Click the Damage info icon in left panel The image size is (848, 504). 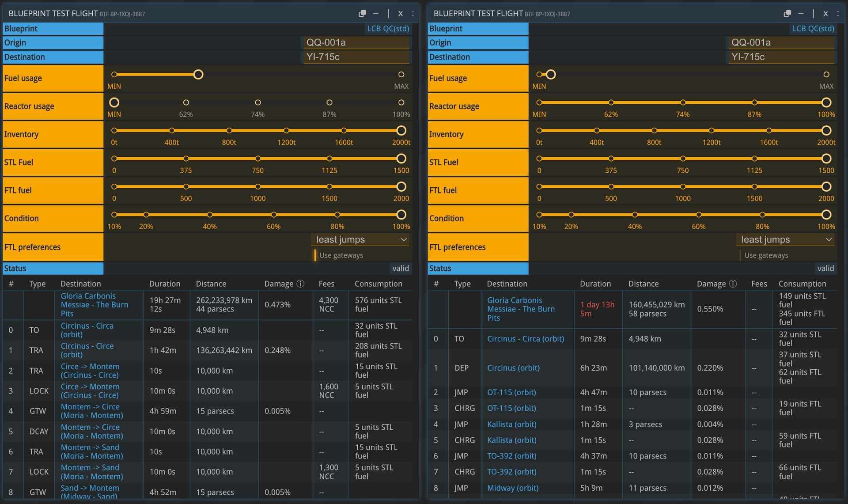click(x=300, y=284)
